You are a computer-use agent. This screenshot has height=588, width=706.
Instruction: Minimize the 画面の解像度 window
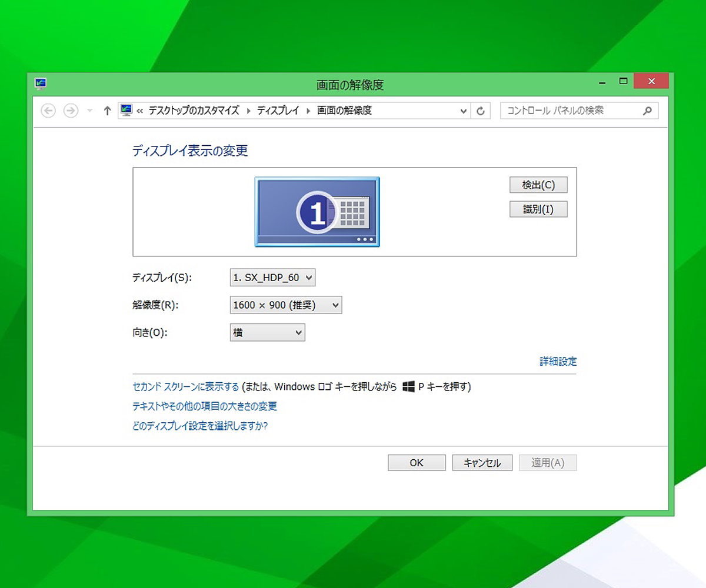coord(601,82)
